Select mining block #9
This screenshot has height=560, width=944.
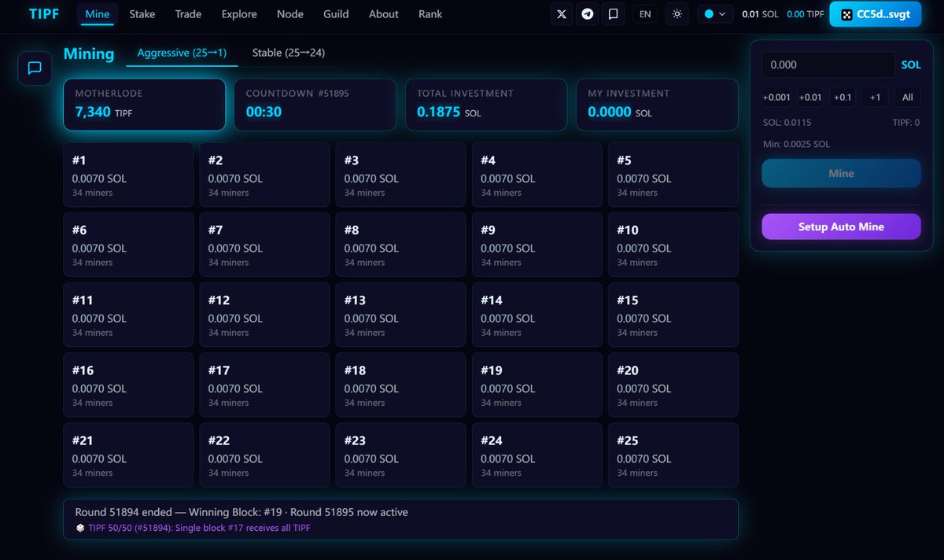coord(537,245)
